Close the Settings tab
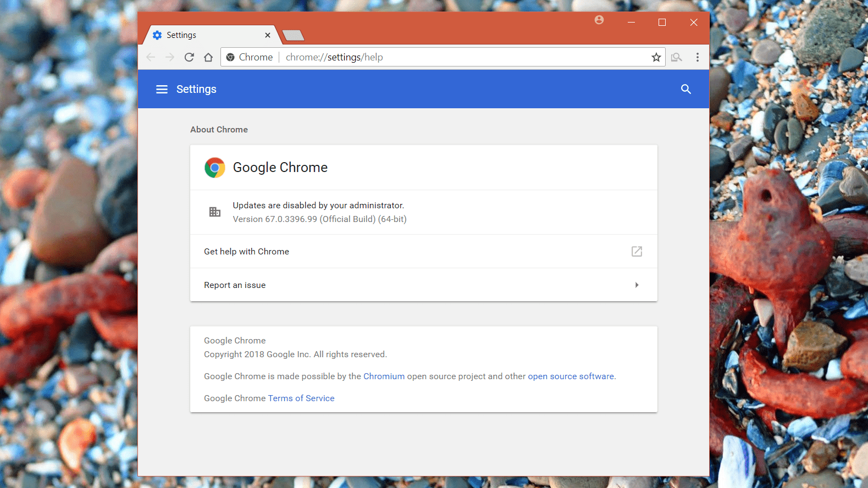This screenshot has width=868, height=488. tap(268, 35)
